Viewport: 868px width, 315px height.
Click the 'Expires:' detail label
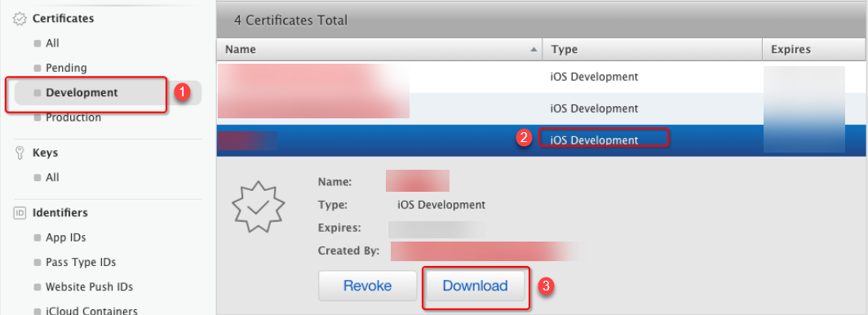point(339,228)
